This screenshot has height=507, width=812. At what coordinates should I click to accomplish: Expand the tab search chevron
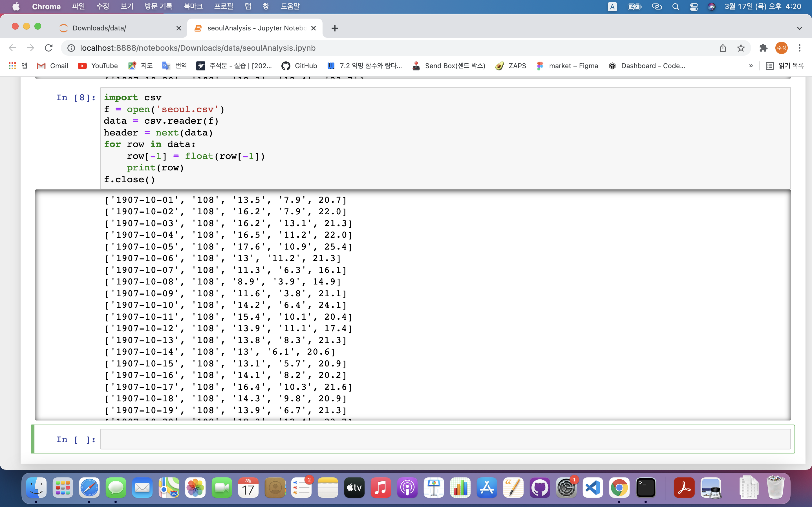click(x=799, y=28)
